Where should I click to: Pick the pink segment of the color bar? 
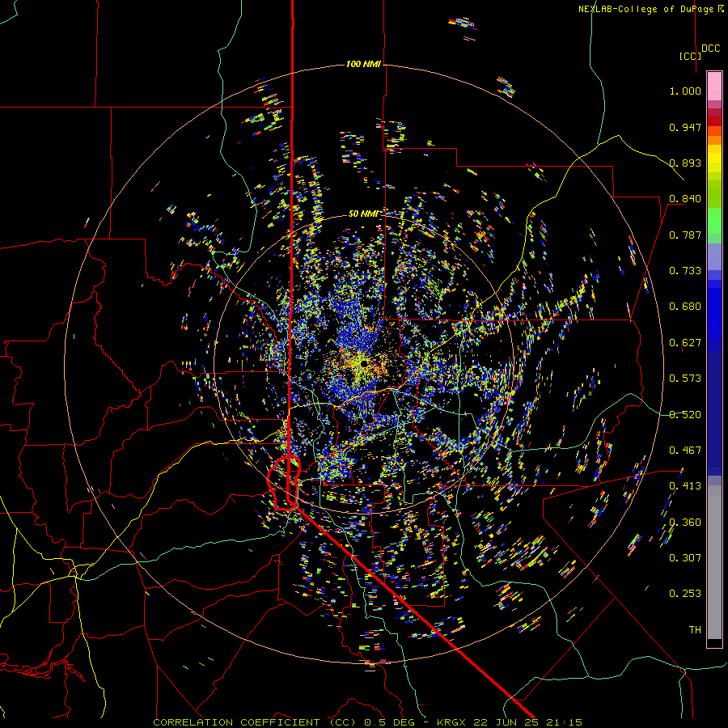pos(714,86)
